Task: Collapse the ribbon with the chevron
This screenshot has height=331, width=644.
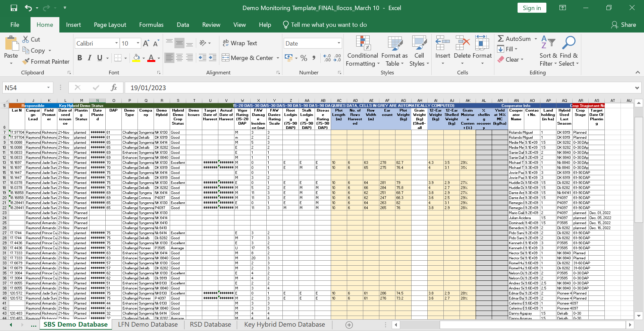Action: click(637, 72)
